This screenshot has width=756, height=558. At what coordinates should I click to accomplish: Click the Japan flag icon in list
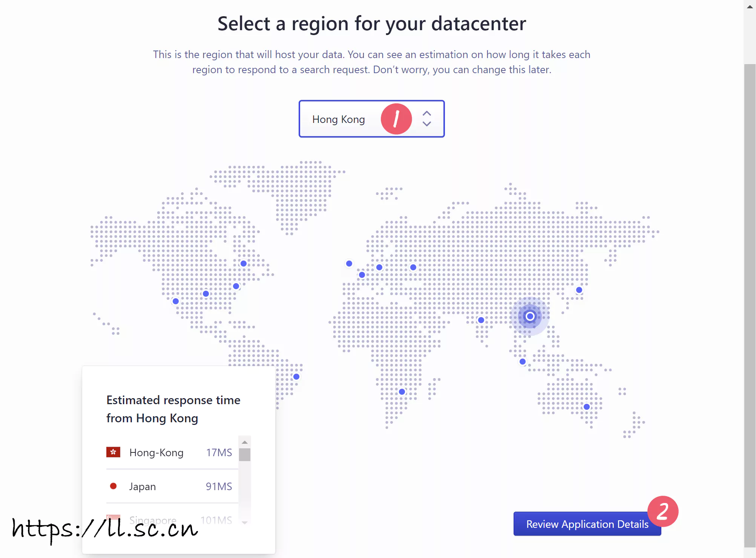[113, 486]
